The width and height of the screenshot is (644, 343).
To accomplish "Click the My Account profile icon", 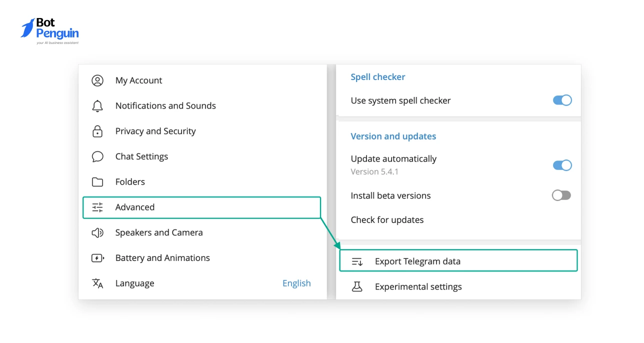I will (97, 80).
